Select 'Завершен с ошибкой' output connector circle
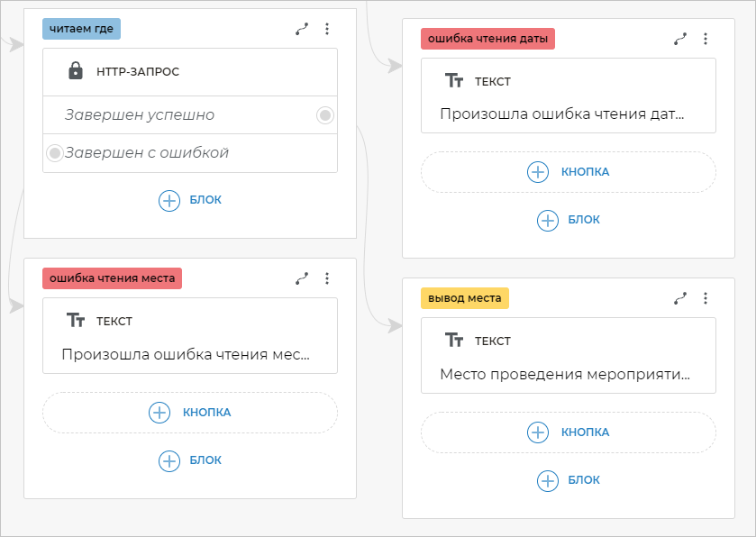This screenshot has width=756, height=537. pos(54,153)
